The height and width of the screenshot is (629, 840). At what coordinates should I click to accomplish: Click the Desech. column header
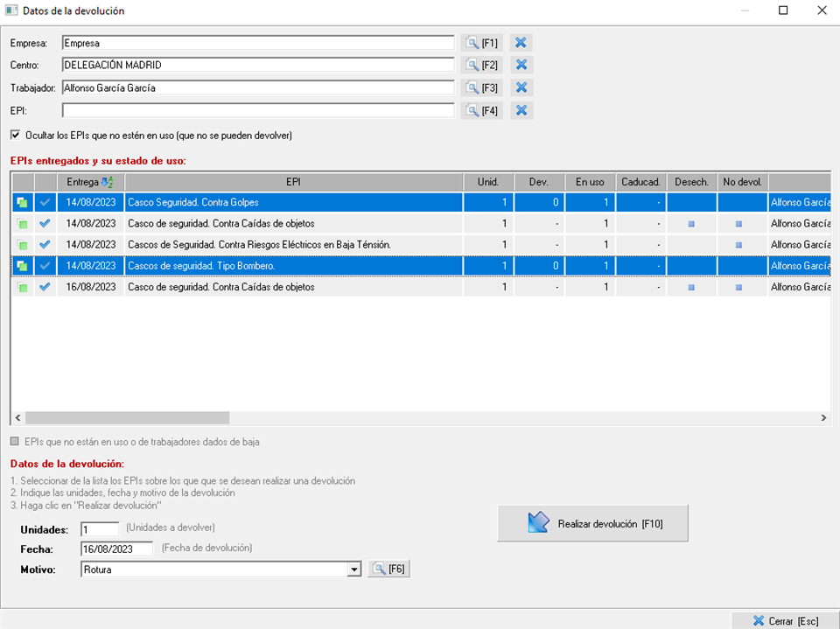tap(691, 182)
